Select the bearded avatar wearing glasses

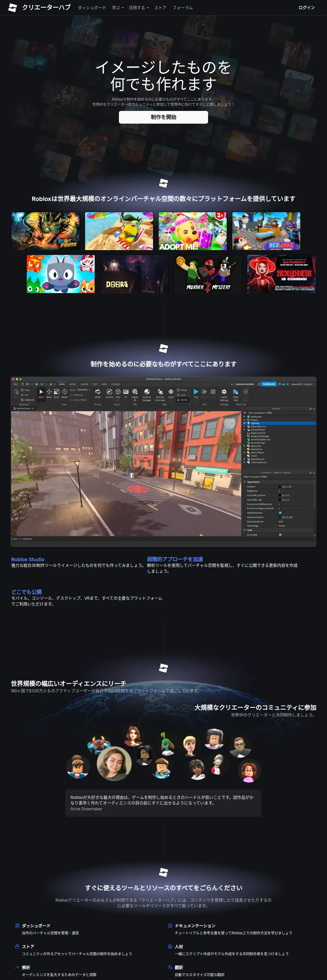(x=240, y=747)
